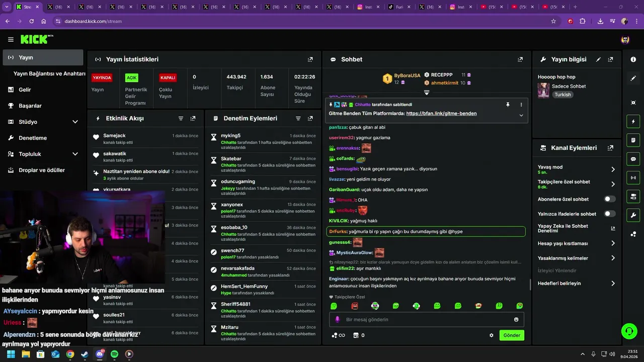The width and height of the screenshot is (644, 362).
Task: Open filter options in Denetim Eylemleri
Action: click(x=298, y=119)
